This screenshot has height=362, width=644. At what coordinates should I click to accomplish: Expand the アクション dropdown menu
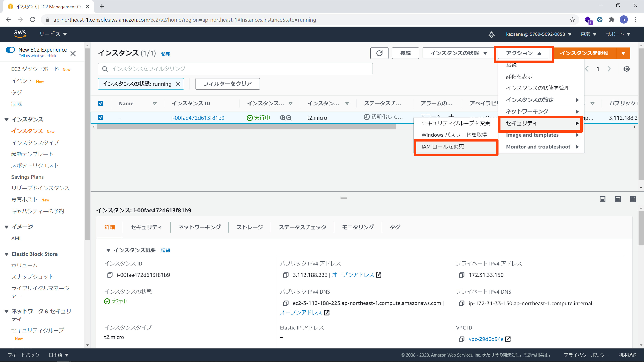point(523,53)
